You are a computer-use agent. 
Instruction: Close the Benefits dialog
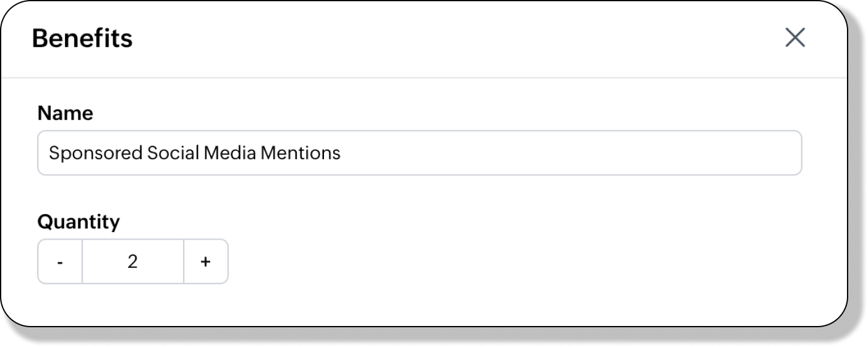pos(794,38)
